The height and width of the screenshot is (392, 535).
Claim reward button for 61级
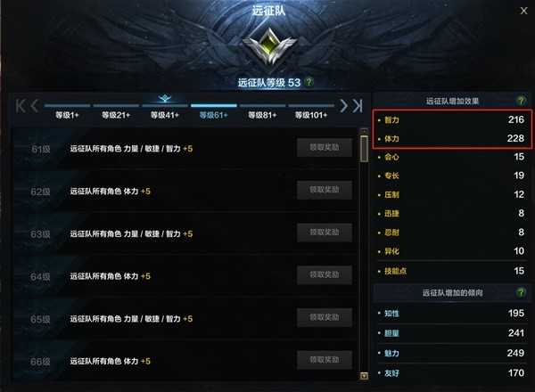tap(325, 147)
